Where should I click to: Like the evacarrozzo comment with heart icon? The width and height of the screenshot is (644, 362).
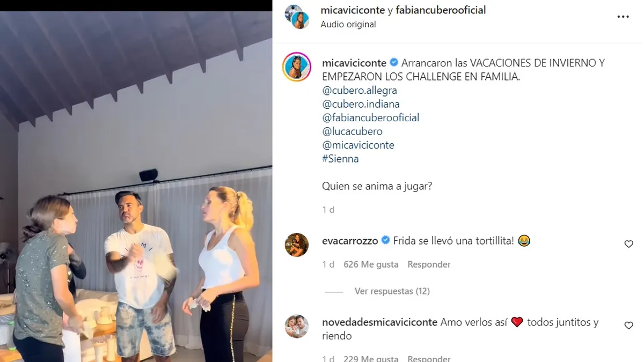[628, 244]
